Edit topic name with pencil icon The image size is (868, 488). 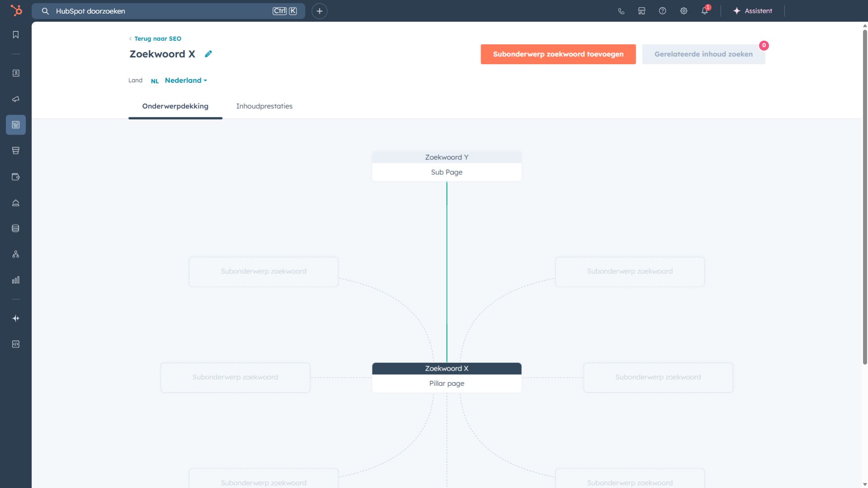(208, 54)
